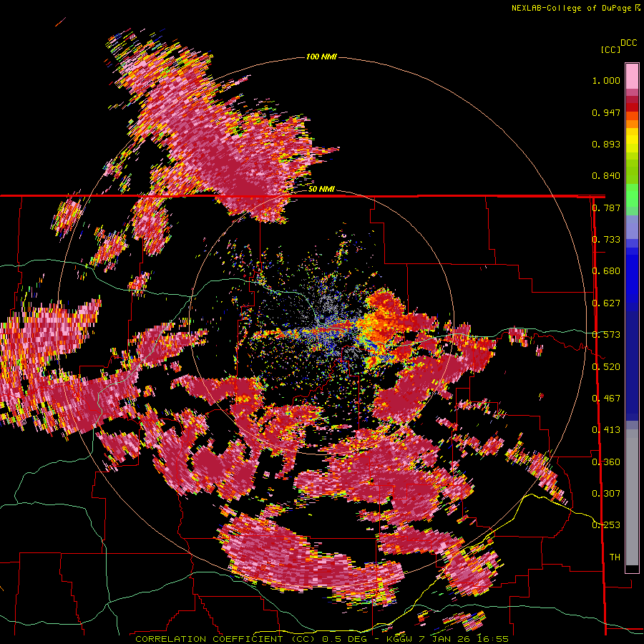Viewport: 644px width, 644px height.
Task: Pick the light pink top color bar segment
Action: coord(632,76)
